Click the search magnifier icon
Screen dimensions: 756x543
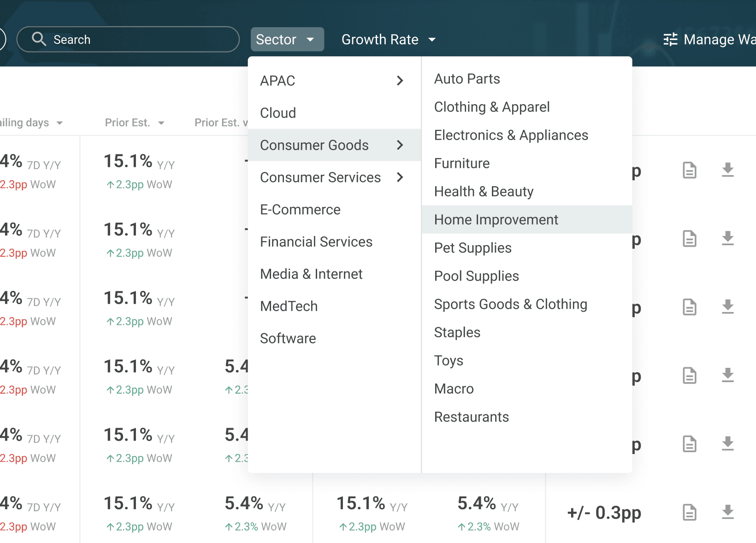tap(39, 39)
